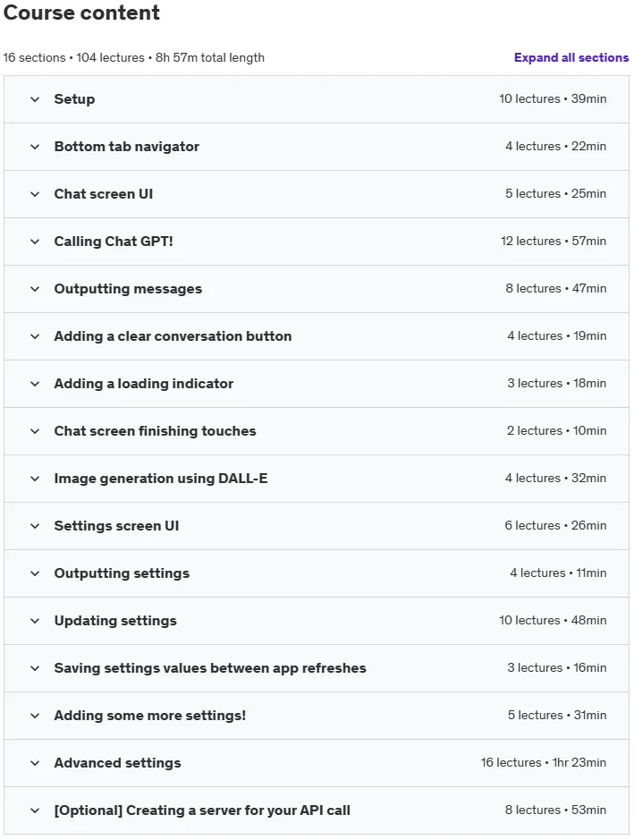Click the 12 lectures 57min label
The image size is (634, 840).
click(x=554, y=241)
